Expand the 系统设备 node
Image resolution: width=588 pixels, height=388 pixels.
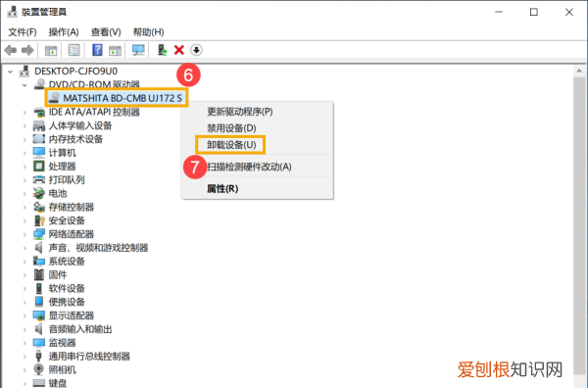pyautogui.click(x=24, y=262)
